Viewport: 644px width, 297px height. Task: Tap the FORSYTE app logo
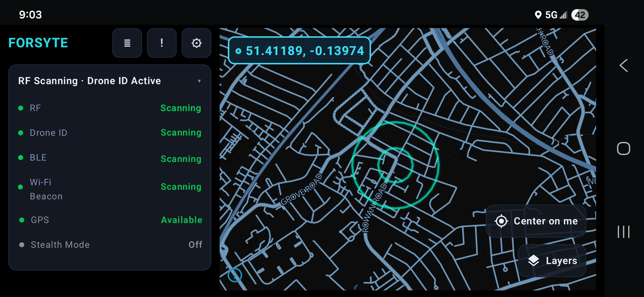[x=38, y=43]
